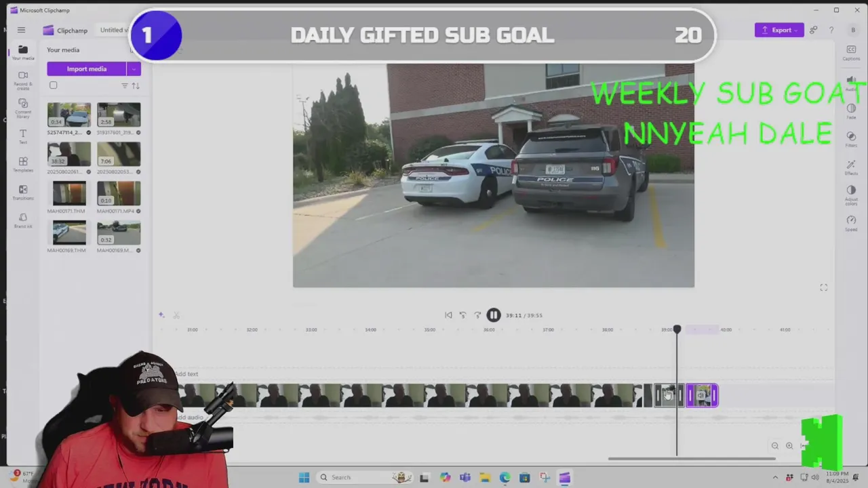Screen dimensions: 868x488
Task: Click the 36:00 mark on timeline ruler
Action: [489, 329]
